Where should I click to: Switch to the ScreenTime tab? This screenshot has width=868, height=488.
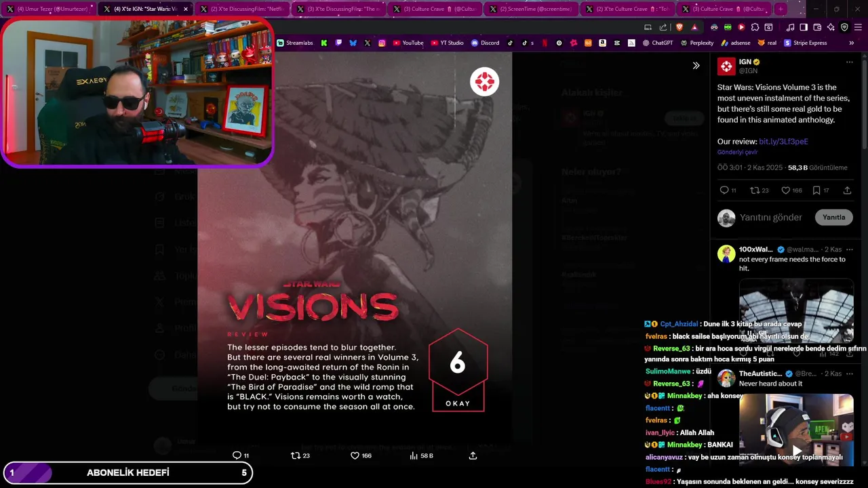[531, 9]
